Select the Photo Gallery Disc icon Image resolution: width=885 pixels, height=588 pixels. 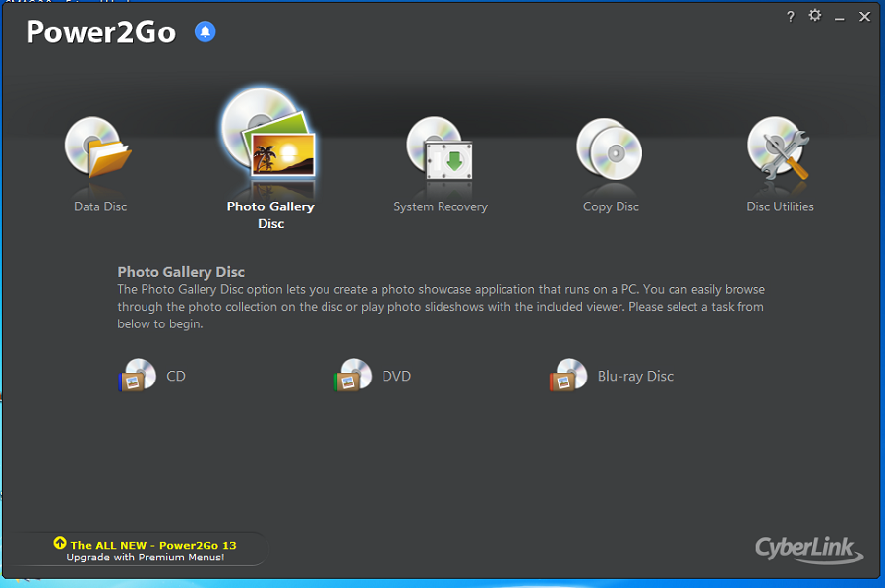click(x=268, y=133)
